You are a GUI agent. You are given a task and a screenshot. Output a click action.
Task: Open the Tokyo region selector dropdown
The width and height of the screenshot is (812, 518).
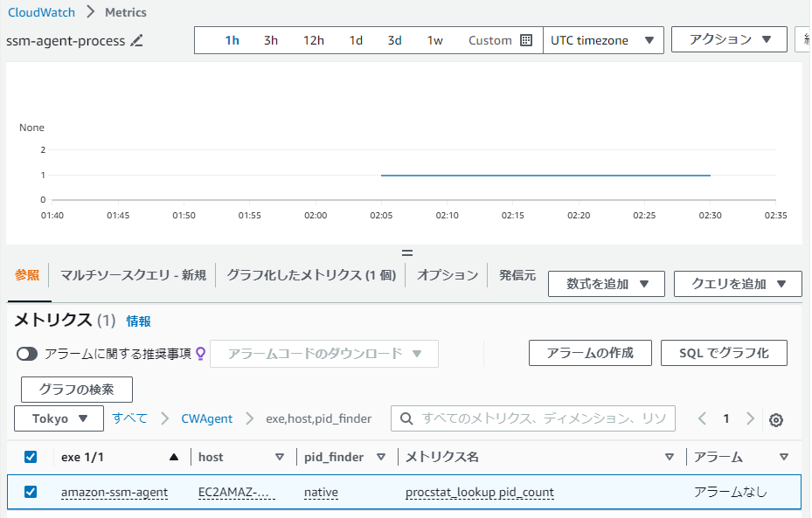pyautogui.click(x=58, y=418)
